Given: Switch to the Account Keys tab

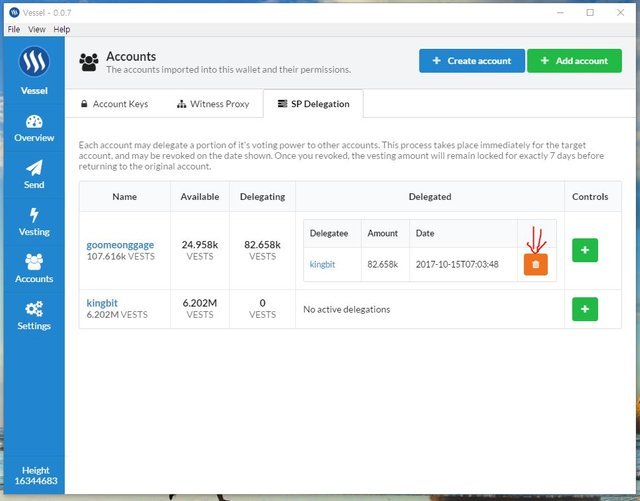Looking at the screenshot, I should click(113, 104).
